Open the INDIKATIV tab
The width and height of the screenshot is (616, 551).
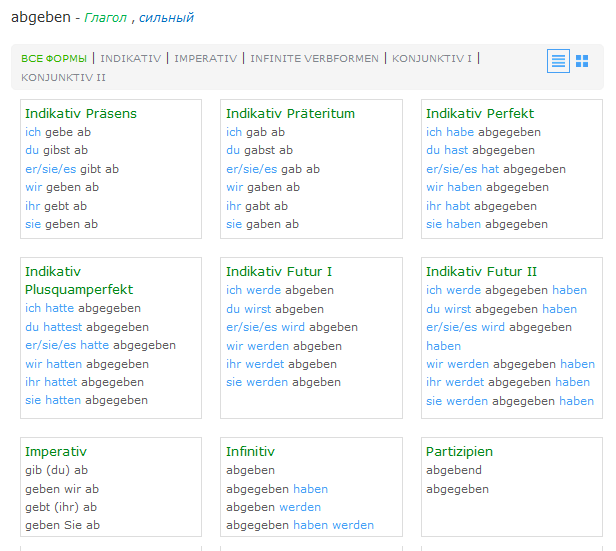[x=130, y=59]
